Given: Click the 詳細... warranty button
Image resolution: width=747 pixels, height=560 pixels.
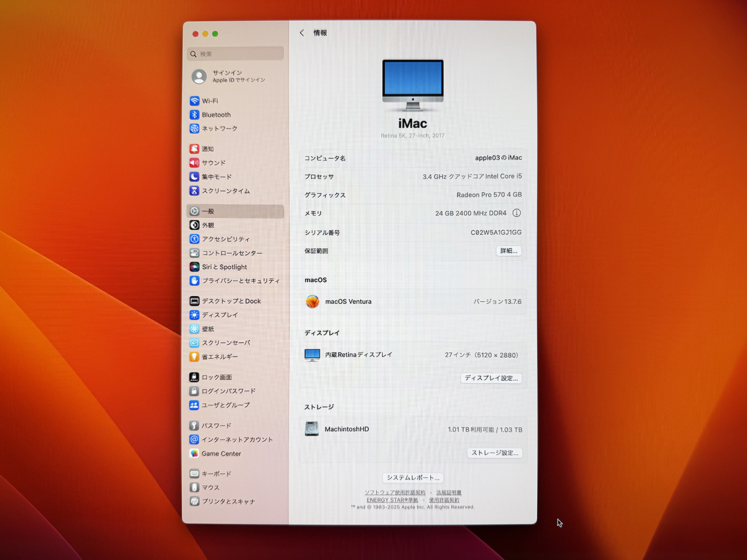Looking at the screenshot, I should (x=509, y=251).
